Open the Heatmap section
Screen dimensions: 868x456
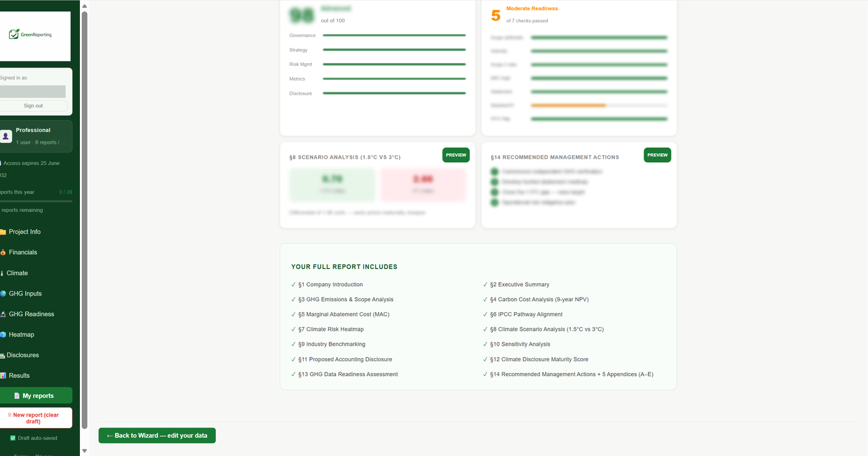click(x=21, y=335)
